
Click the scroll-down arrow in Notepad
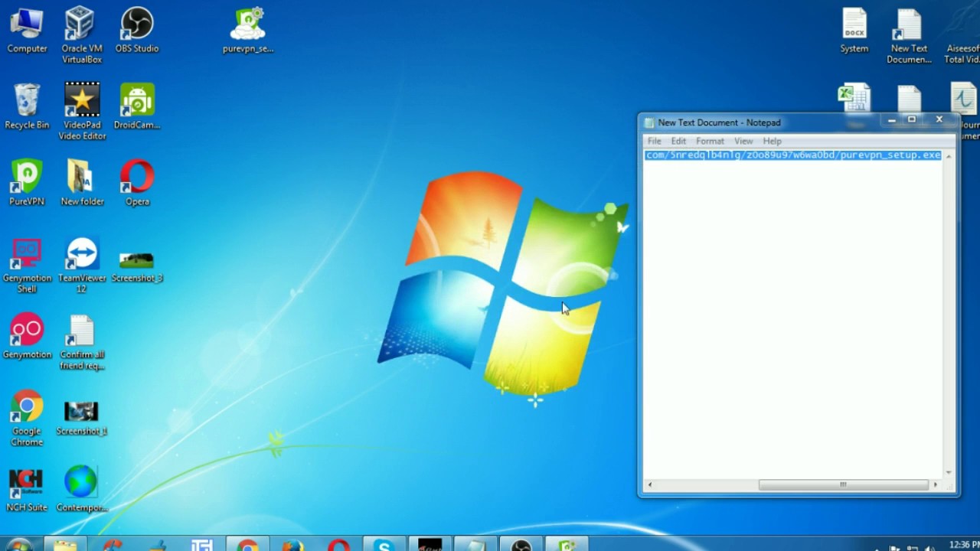click(949, 472)
